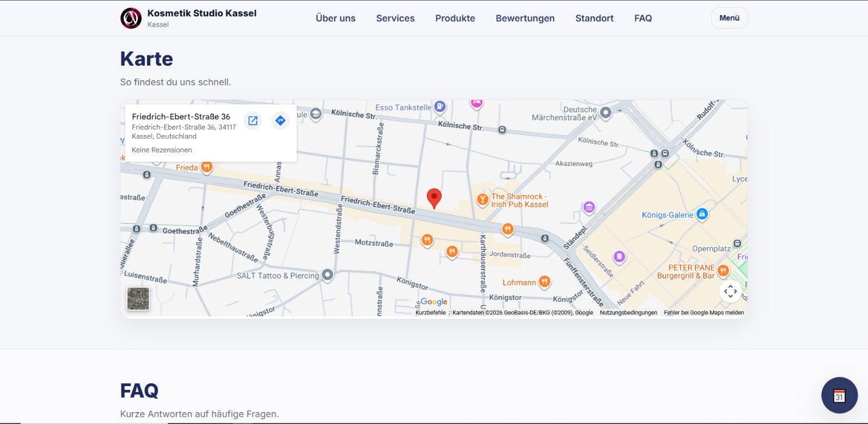Jump to the FAQ nav link

pyautogui.click(x=643, y=18)
